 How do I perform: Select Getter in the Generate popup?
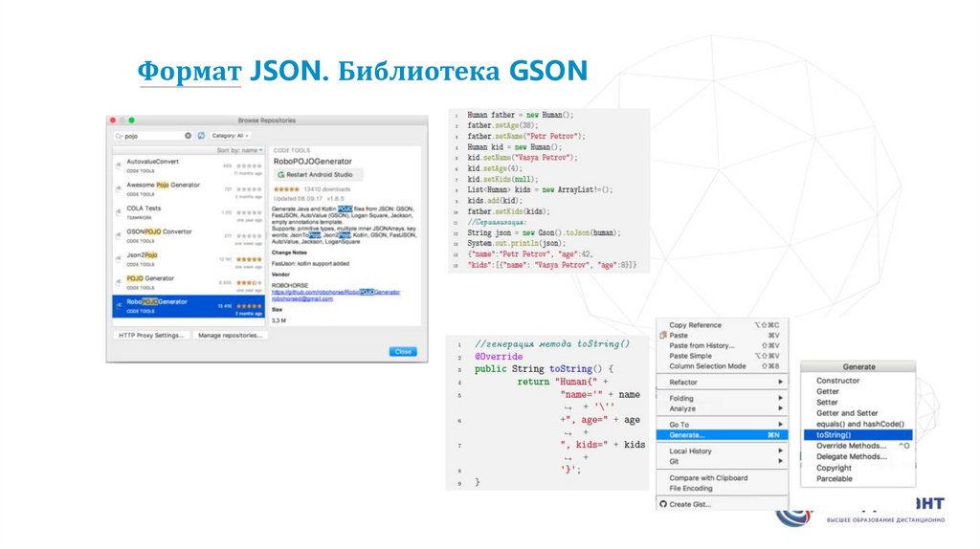click(x=857, y=391)
